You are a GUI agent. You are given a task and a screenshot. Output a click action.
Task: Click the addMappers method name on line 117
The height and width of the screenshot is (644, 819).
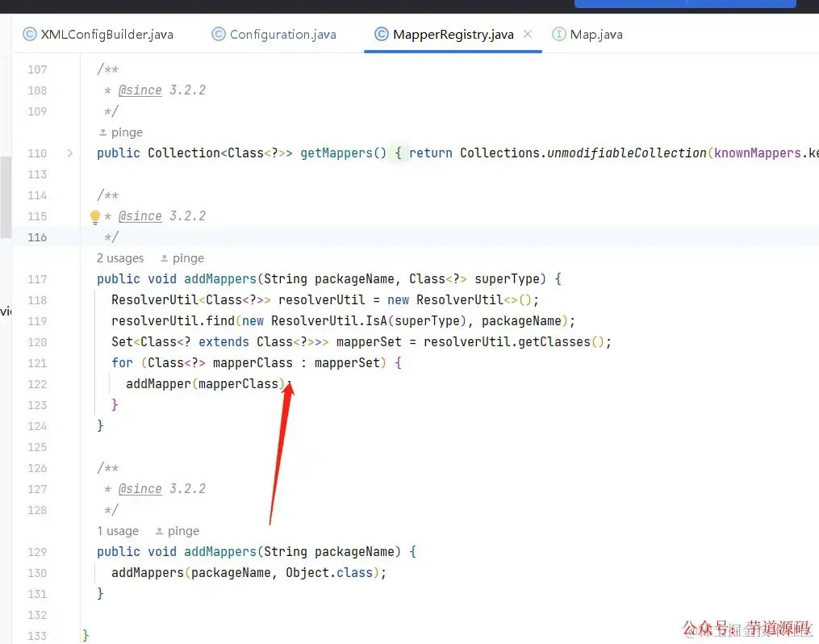click(x=220, y=279)
